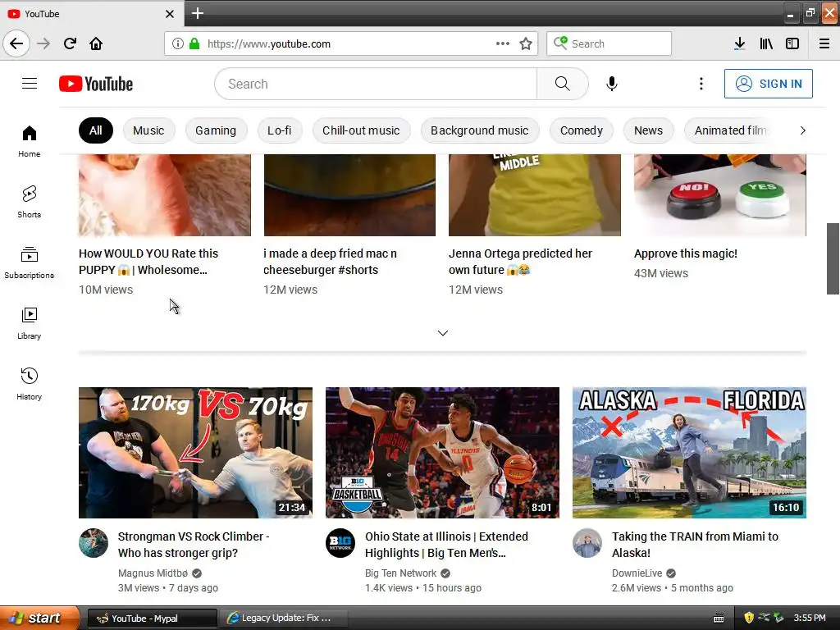Open 'i made a deep fried mac n cheeseburger' title

[x=330, y=262]
